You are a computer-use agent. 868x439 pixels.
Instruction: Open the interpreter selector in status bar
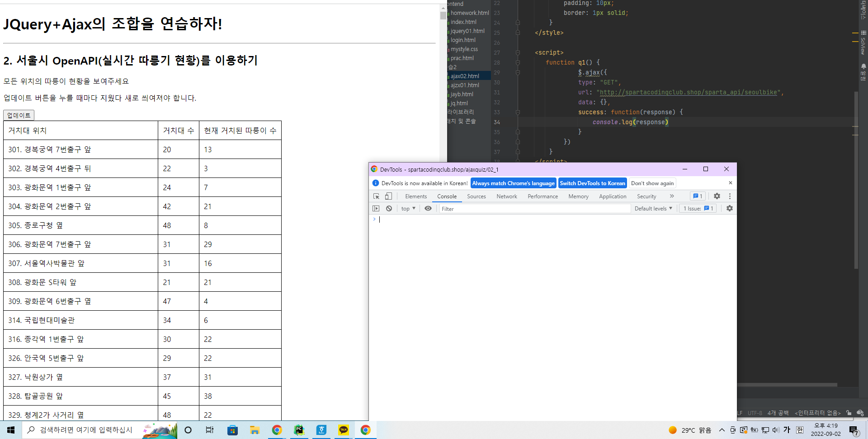click(817, 413)
